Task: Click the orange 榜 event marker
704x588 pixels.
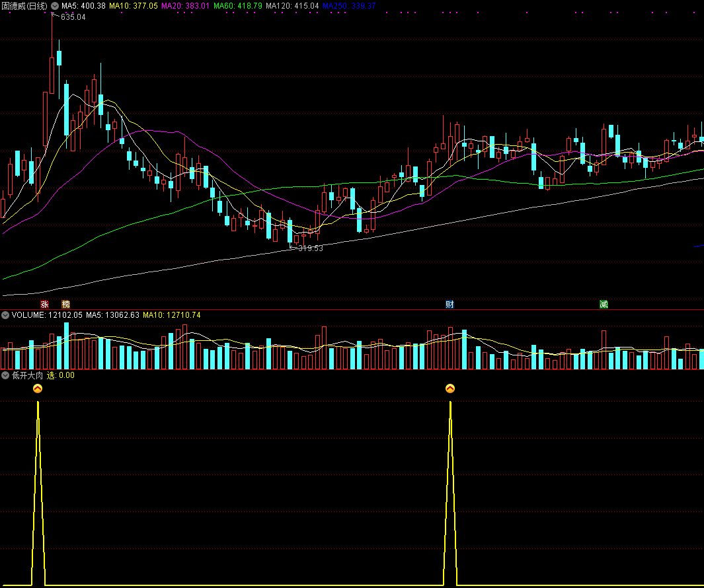Action: 65,305
